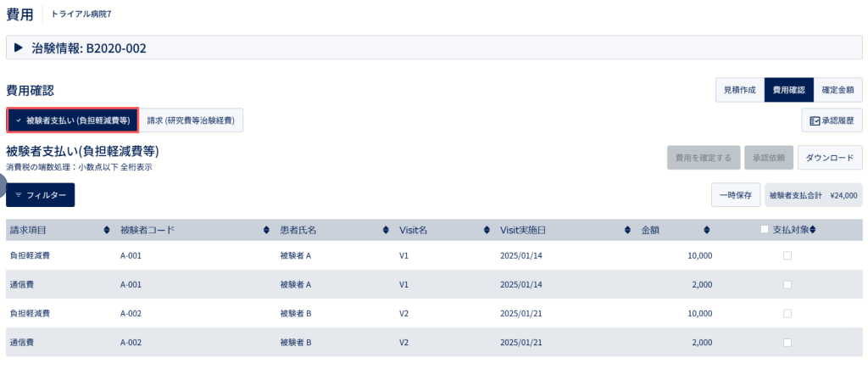Image resolution: width=868 pixels, height=369 pixels.
Task: Open the フィルター filter panel
Action: pyautogui.click(x=41, y=195)
